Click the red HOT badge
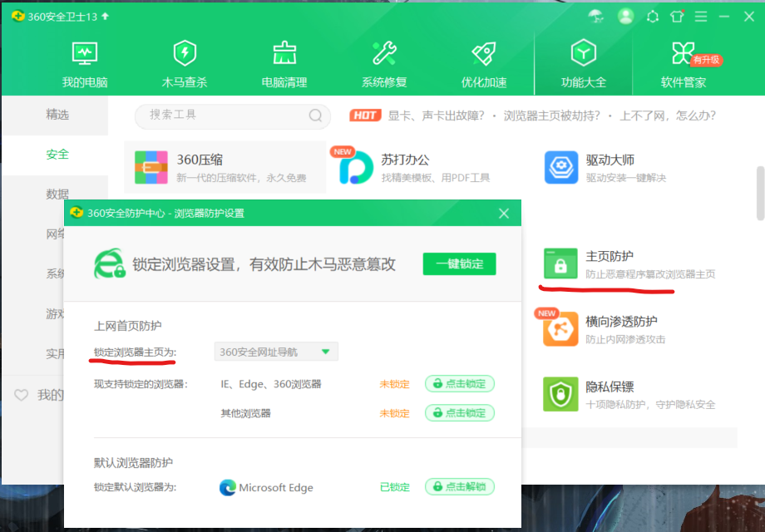This screenshot has height=532, width=765. [365, 116]
